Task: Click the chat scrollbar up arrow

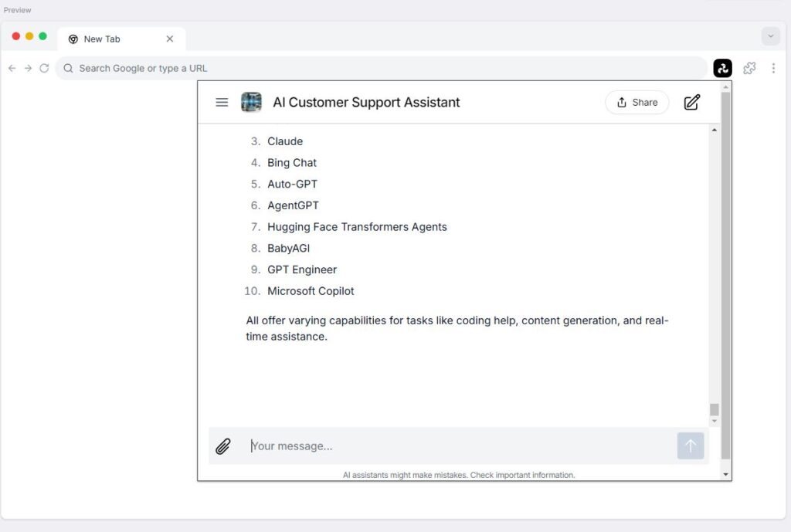Action: (715, 130)
